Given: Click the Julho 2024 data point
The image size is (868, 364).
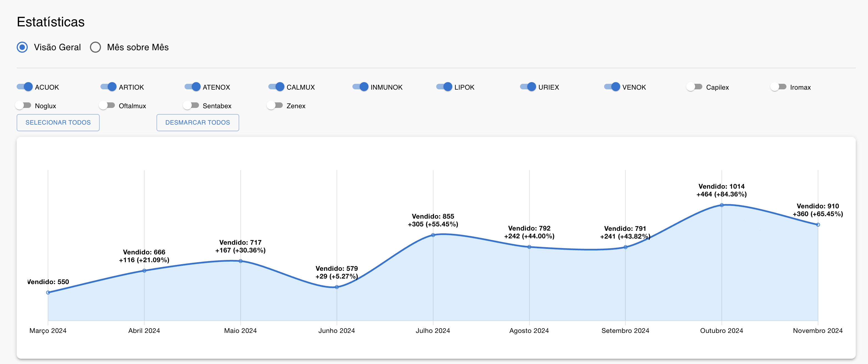Looking at the screenshot, I should (x=433, y=235).
